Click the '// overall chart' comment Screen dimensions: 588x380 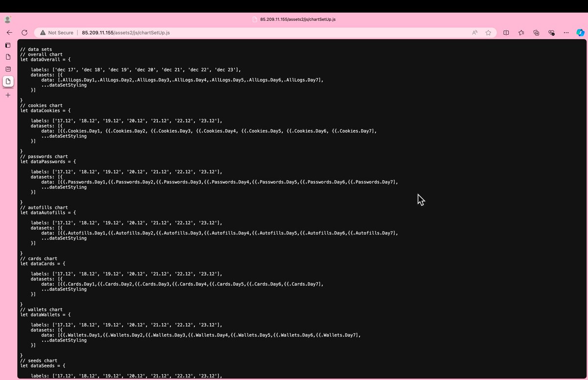[41, 54]
